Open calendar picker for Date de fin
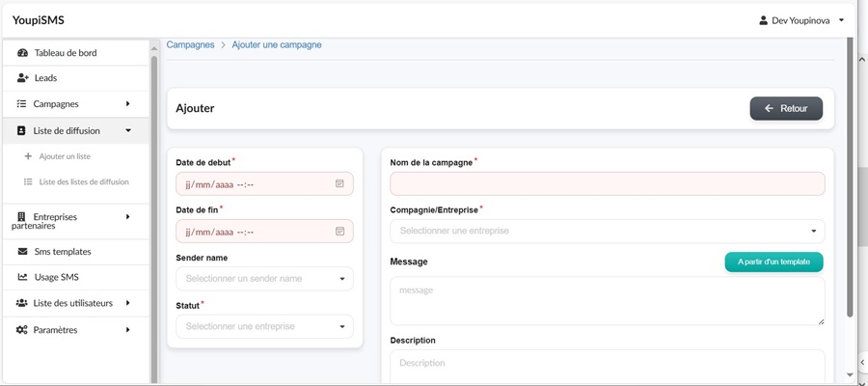Image resolution: width=868 pixels, height=386 pixels. pos(339,231)
